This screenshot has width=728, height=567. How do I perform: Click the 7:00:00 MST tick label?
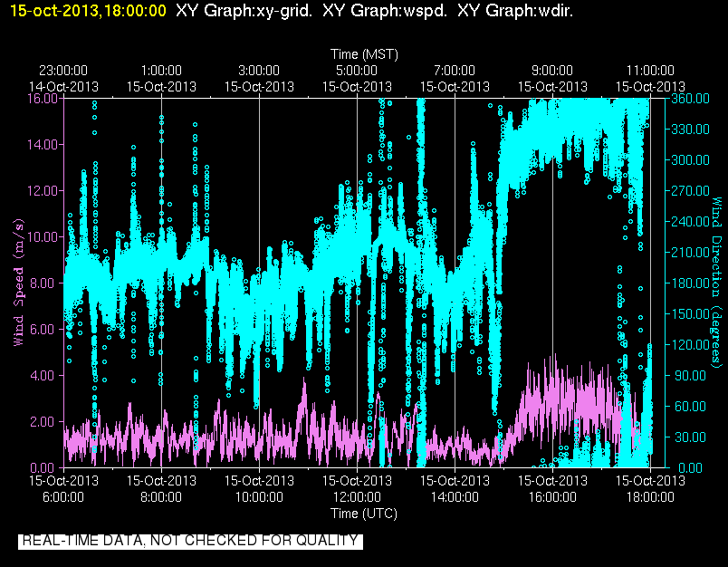tap(455, 71)
